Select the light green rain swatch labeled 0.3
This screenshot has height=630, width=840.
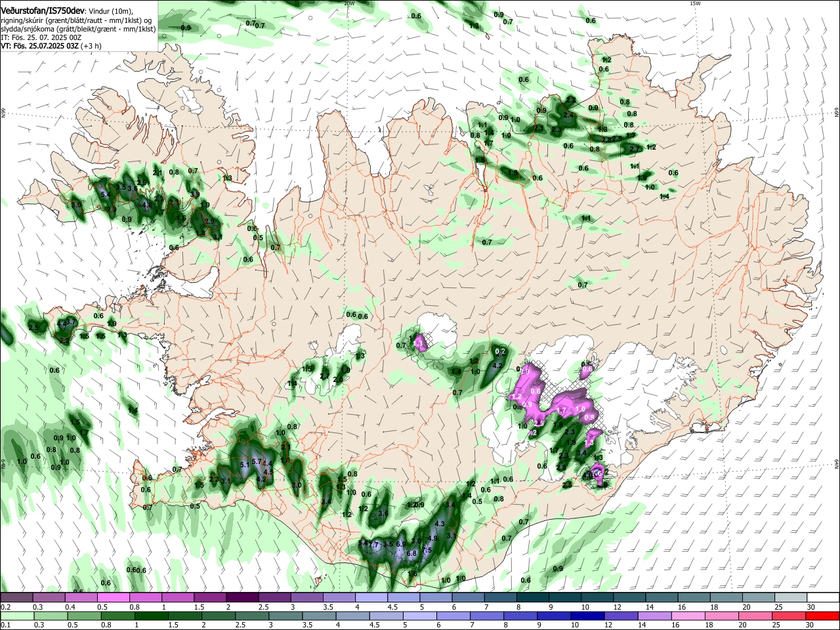[51, 616]
